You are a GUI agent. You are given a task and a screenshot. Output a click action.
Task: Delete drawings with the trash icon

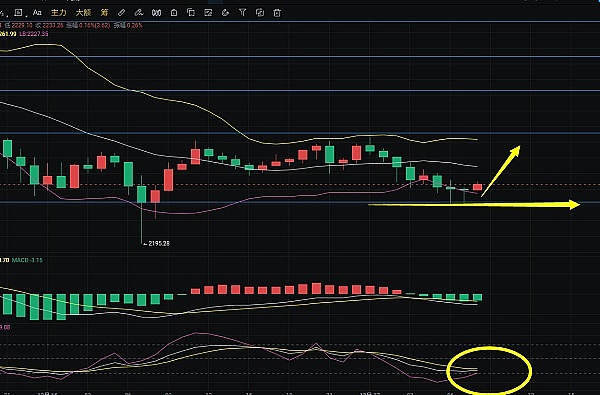tap(277, 13)
